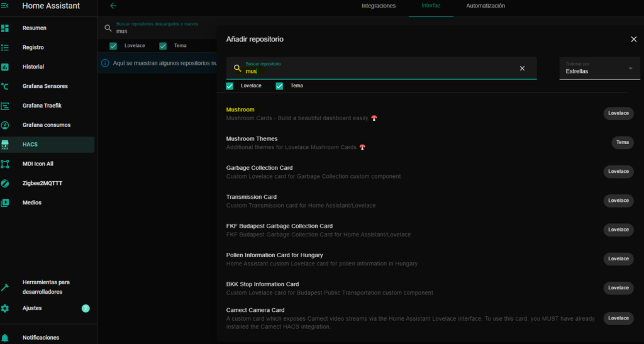
Task: Click the Ajustes gear icon
Action: click(x=5, y=308)
